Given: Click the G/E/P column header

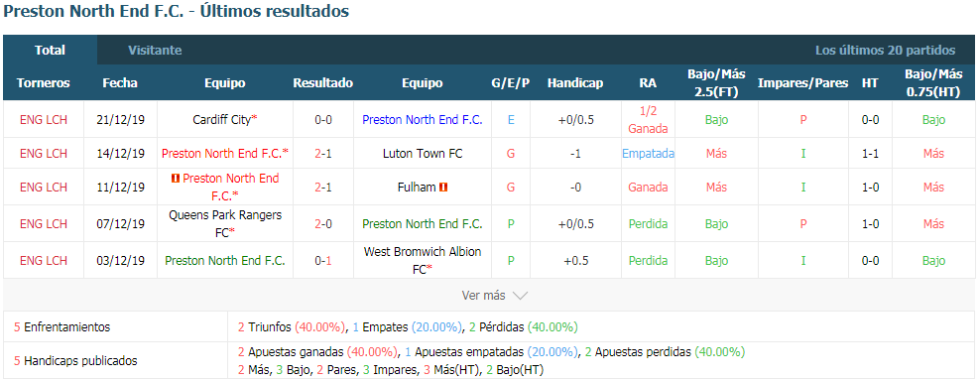Looking at the screenshot, I should tap(511, 83).
